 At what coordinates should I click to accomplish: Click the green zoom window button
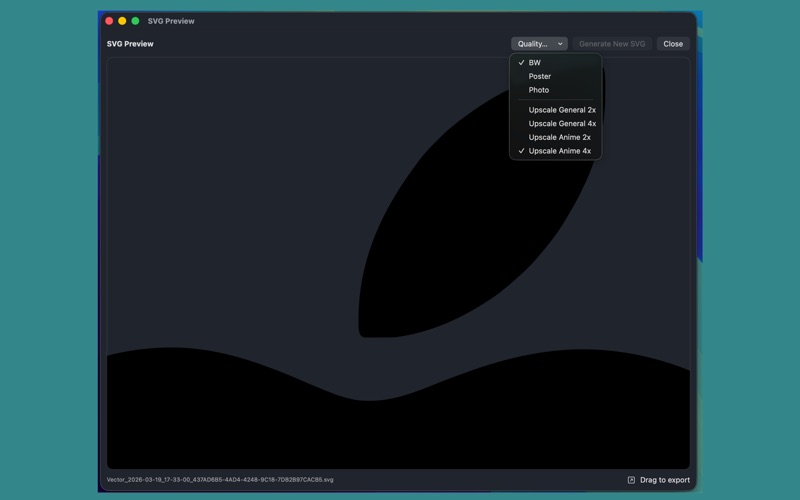pos(136,21)
